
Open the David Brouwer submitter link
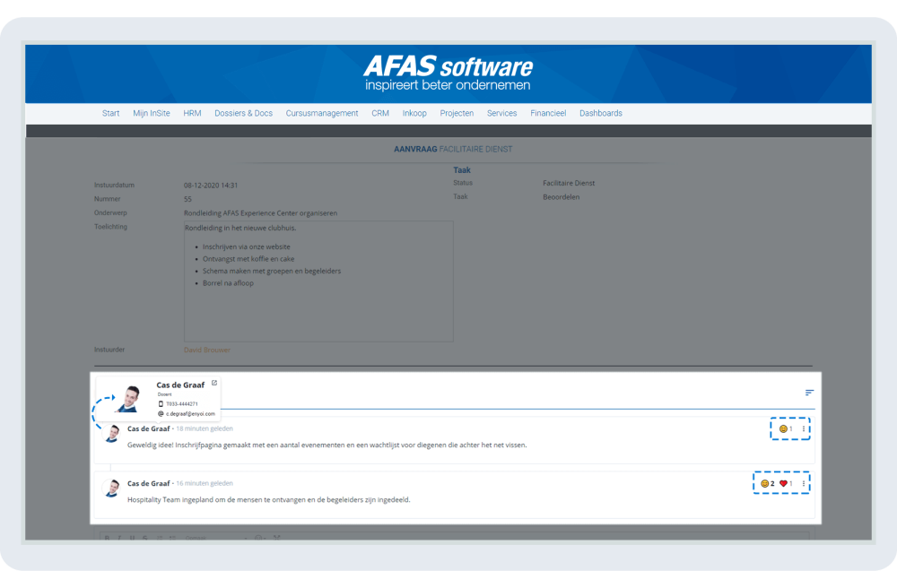pyautogui.click(x=207, y=350)
